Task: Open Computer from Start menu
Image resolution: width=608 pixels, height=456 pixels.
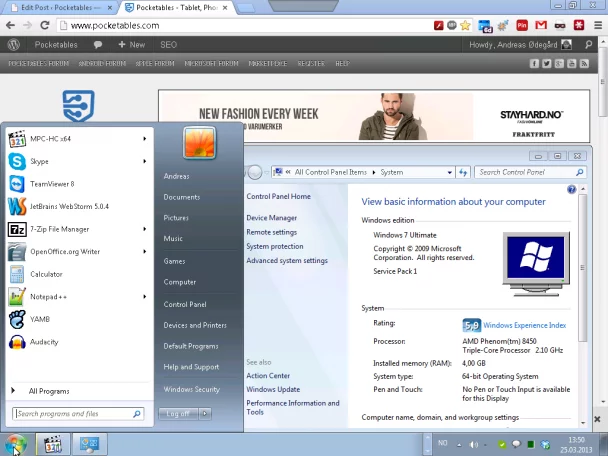Action: [x=180, y=282]
